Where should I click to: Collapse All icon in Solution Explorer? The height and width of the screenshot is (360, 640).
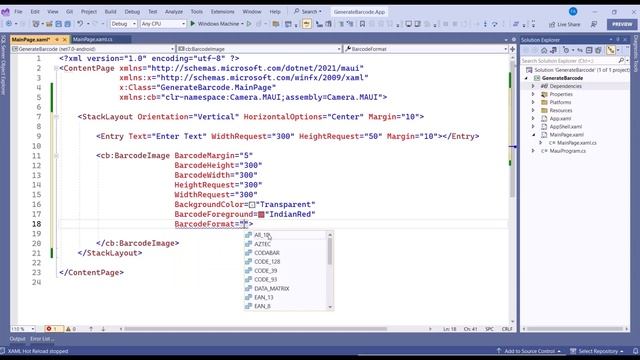click(x=589, y=50)
